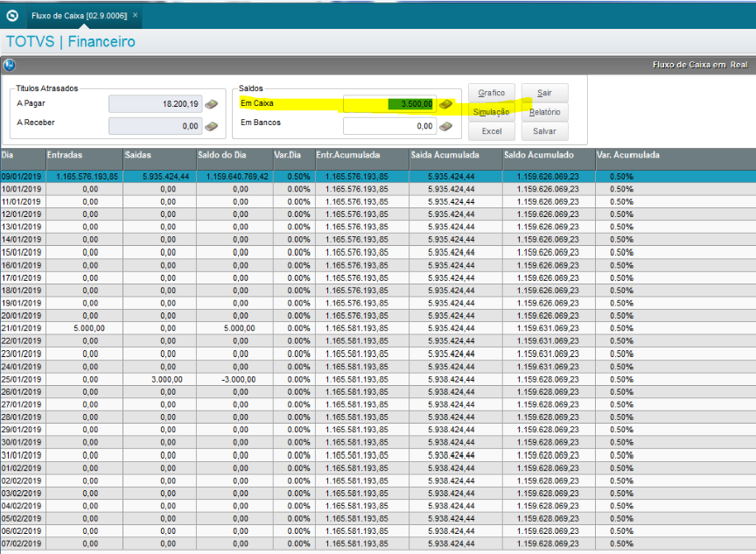The height and width of the screenshot is (554, 756).
Task: Select the row dated 01/02/2019
Action: 378,467
